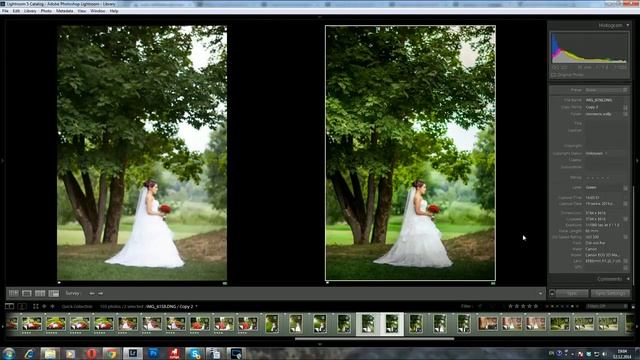The image size is (640, 360).
Task: Show left panel using edge arrow
Action: pos(2,161)
